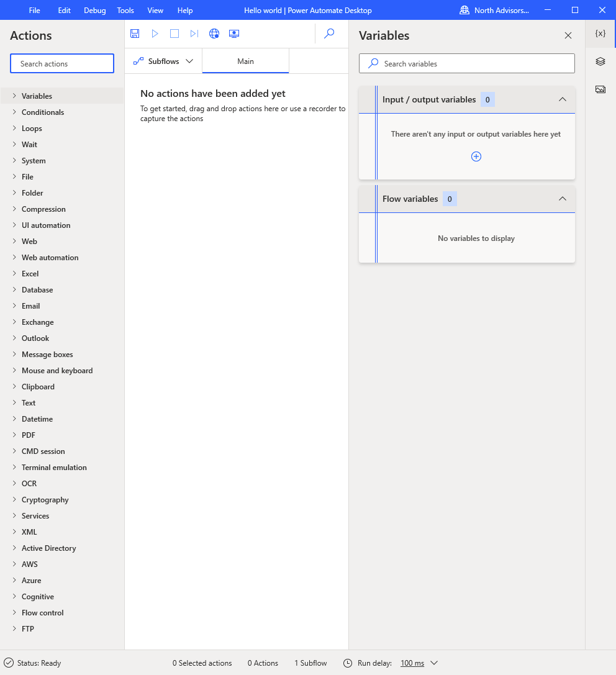616x675 pixels.
Task: Open the Help menu
Action: pos(185,11)
